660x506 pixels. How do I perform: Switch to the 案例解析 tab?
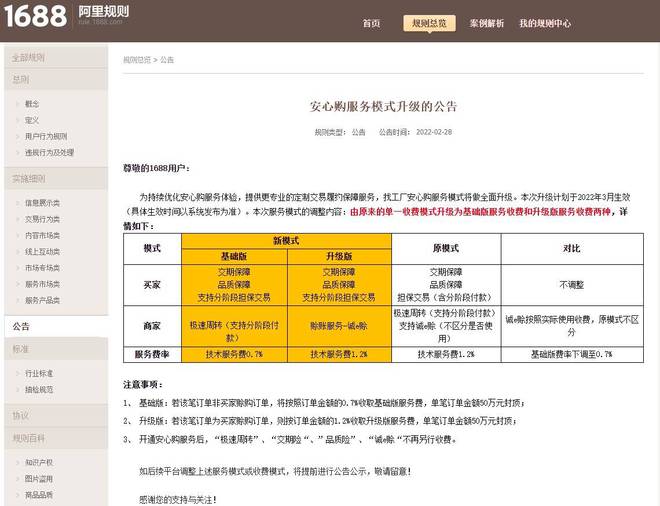tap(487, 23)
